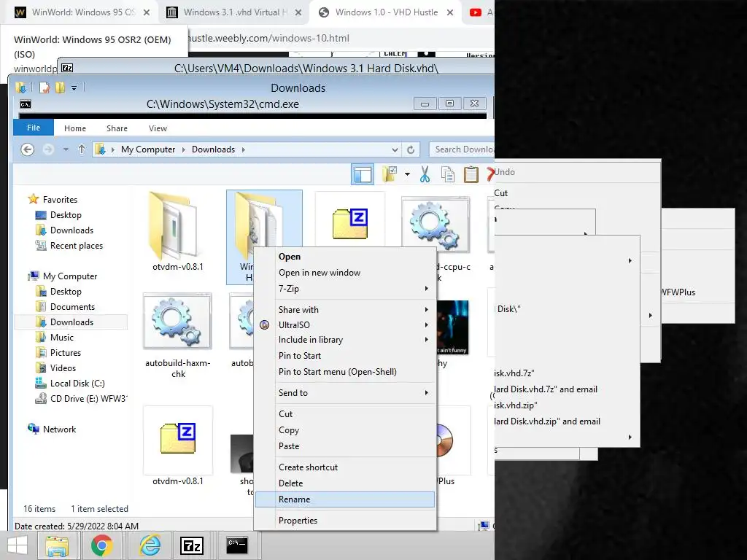This screenshot has height=560, width=747.
Task: Expand the Include in library submenu
Action: [345, 340]
